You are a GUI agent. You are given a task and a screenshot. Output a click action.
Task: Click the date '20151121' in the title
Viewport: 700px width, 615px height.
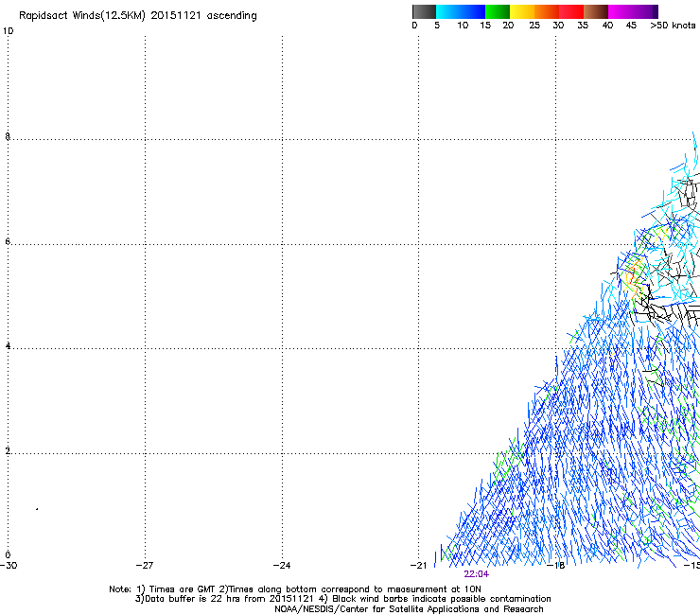[x=176, y=15]
